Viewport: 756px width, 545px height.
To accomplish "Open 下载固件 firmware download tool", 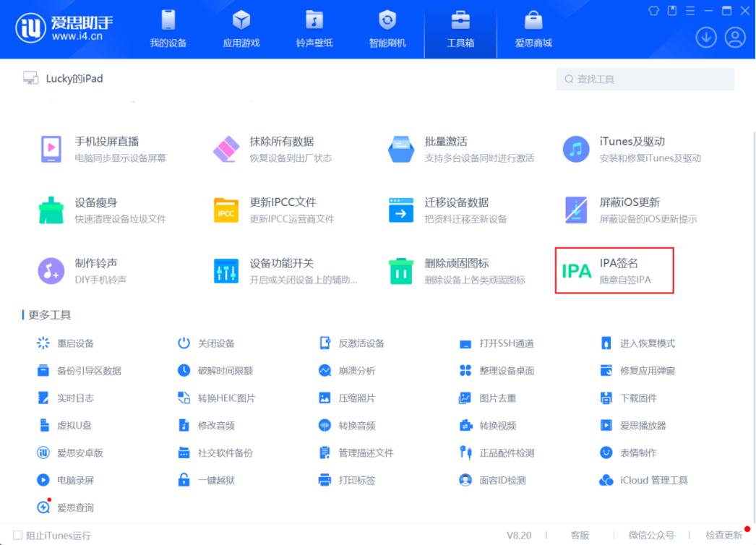I will tap(628, 398).
